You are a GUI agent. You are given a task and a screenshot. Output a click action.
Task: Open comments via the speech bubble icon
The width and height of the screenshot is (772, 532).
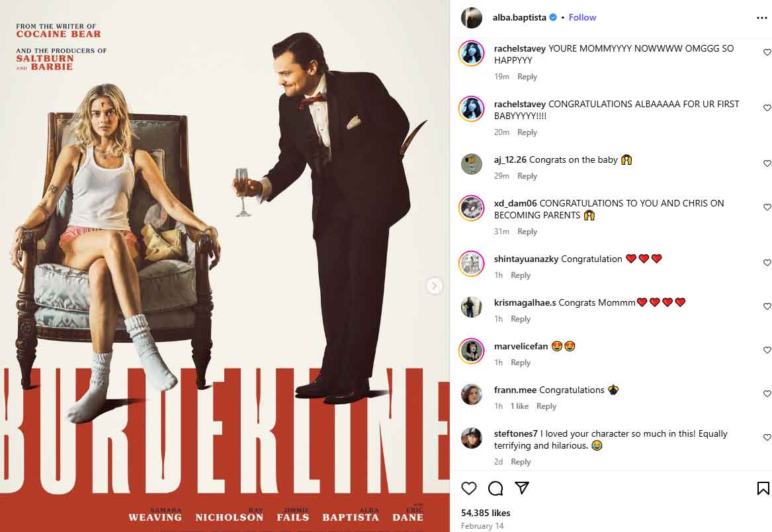click(496, 488)
